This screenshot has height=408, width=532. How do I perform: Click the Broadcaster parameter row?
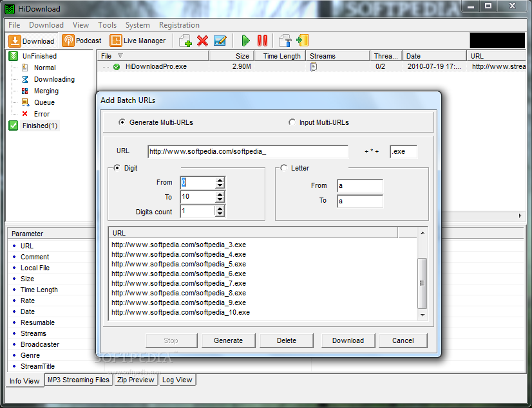pyautogui.click(x=40, y=344)
